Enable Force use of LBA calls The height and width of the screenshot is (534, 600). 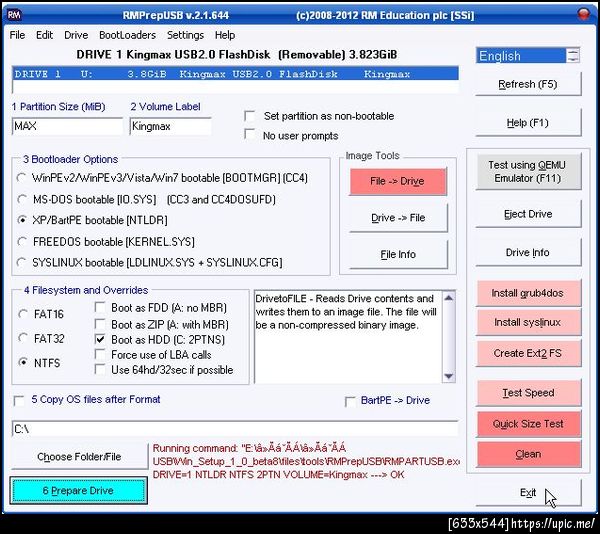[x=100, y=355]
